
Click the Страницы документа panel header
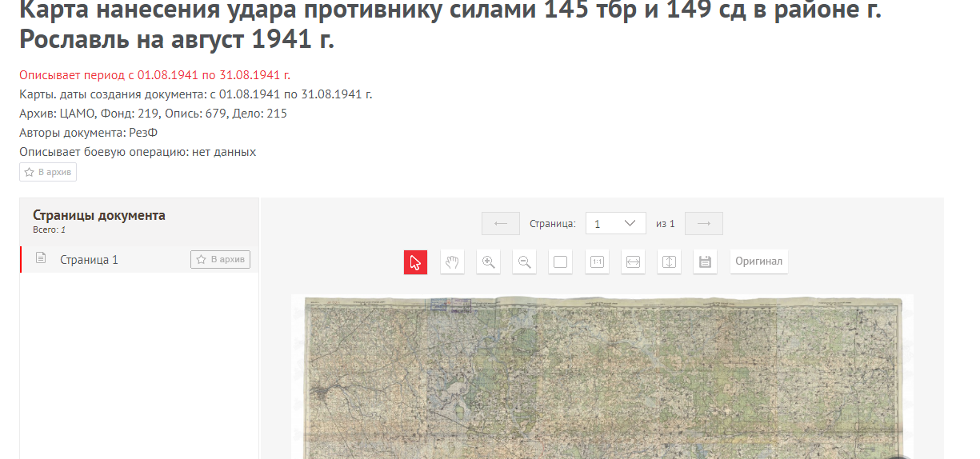click(99, 215)
